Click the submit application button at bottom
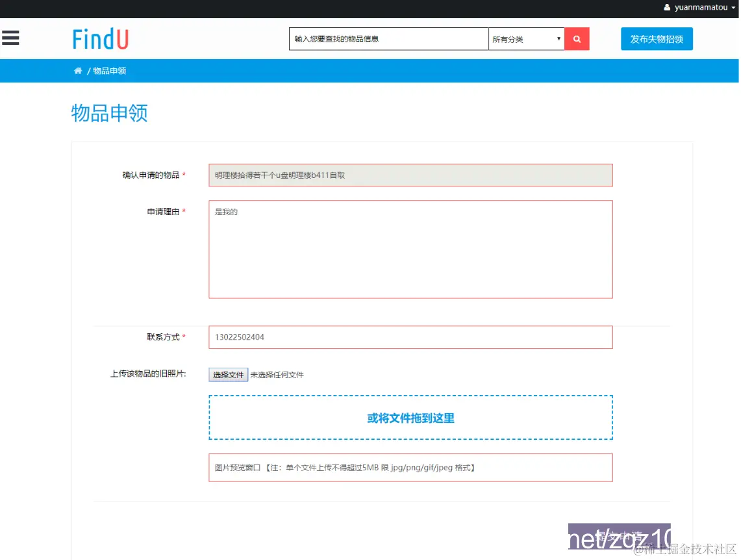The image size is (741, 560). point(619,537)
